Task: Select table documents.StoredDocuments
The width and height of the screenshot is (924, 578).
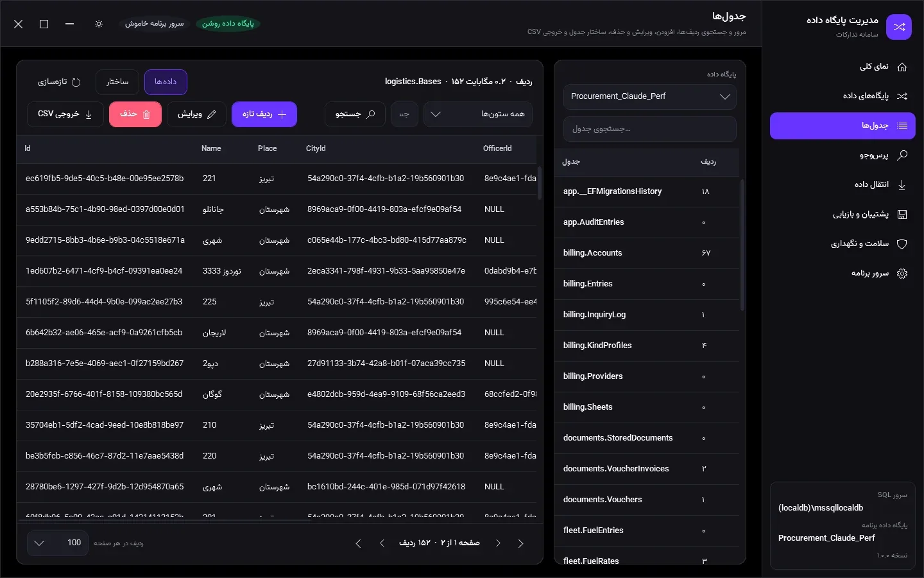Action: [647, 438]
